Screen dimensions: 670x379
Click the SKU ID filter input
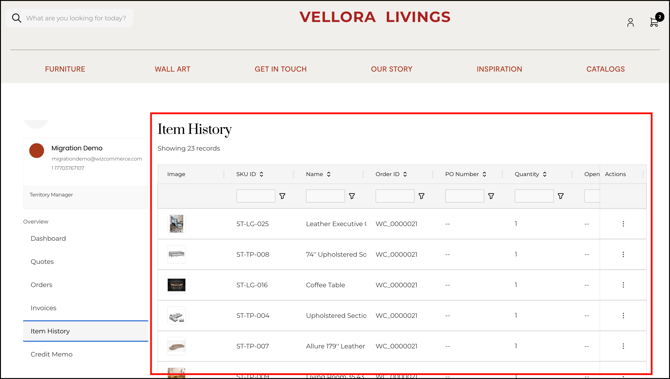pos(256,196)
